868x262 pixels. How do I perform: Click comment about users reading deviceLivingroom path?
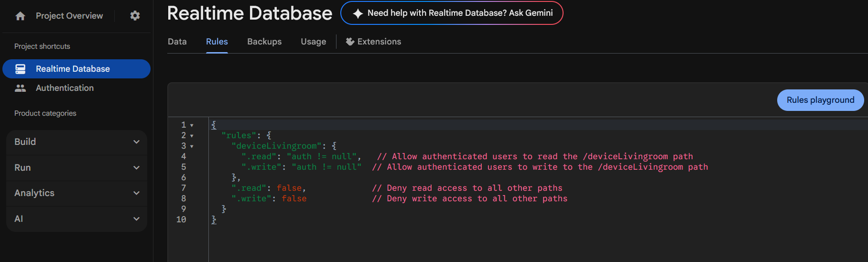pyautogui.click(x=535, y=156)
